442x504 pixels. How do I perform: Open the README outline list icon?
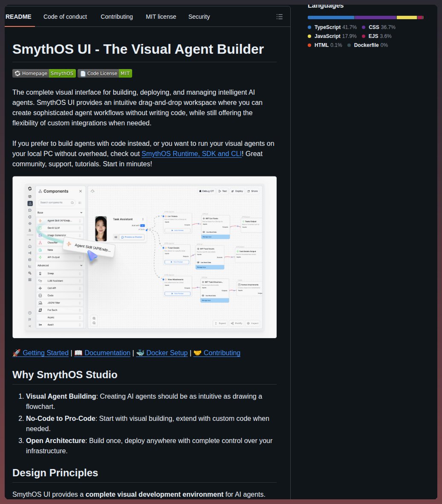point(280,17)
